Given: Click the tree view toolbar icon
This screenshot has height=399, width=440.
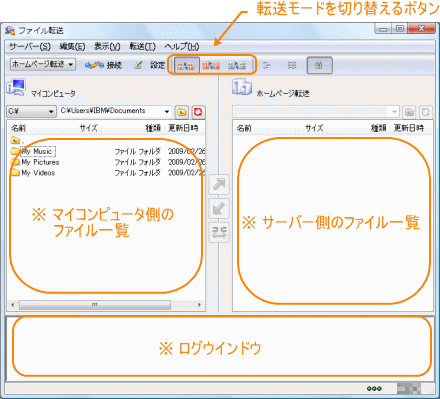Looking at the screenshot, I should (266, 65).
